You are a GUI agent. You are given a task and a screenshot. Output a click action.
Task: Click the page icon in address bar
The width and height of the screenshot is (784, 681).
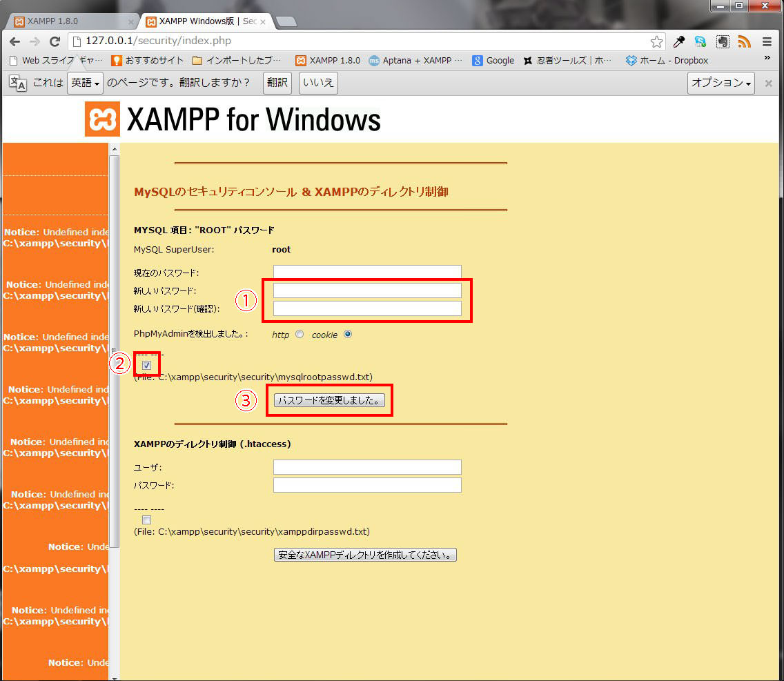pyautogui.click(x=77, y=41)
